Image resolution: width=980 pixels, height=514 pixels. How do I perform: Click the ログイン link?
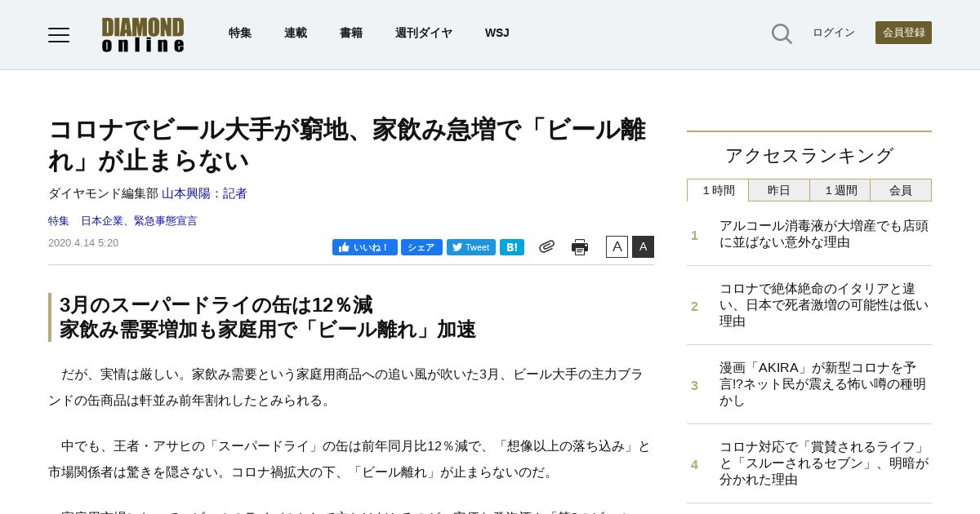pos(834,33)
